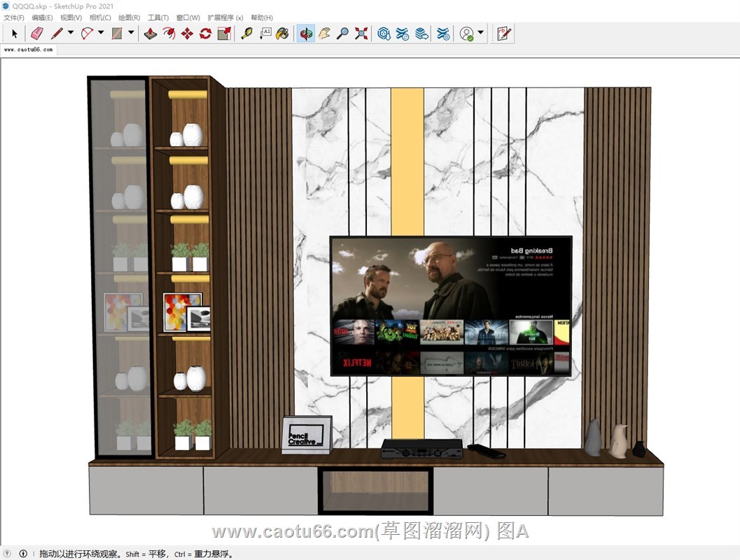The width and height of the screenshot is (740, 560).
Task: Click the 3D Warehouse button
Action: point(384,33)
